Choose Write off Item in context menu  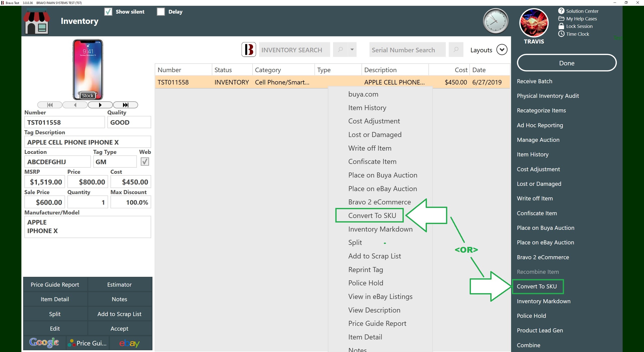(370, 148)
